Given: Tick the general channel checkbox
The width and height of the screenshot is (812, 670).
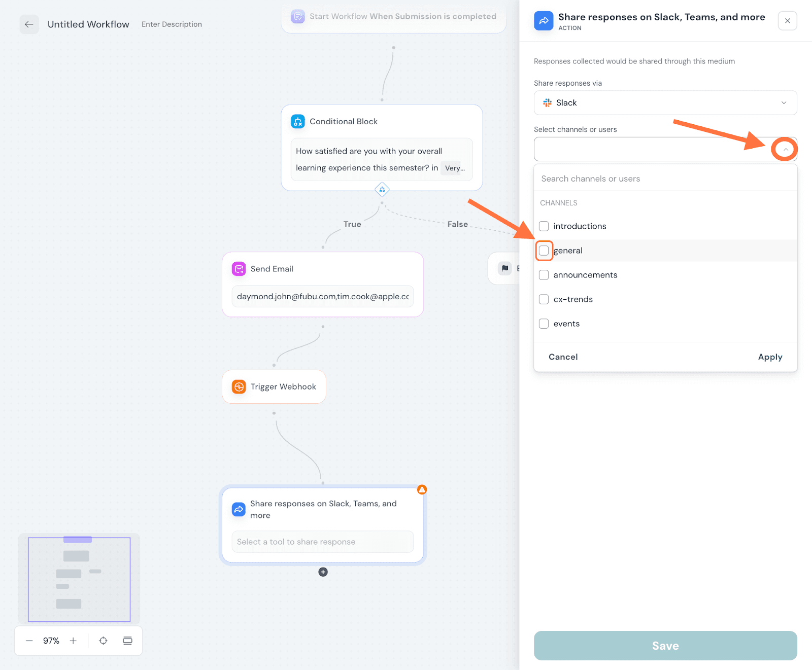Looking at the screenshot, I should tap(544, 251).
